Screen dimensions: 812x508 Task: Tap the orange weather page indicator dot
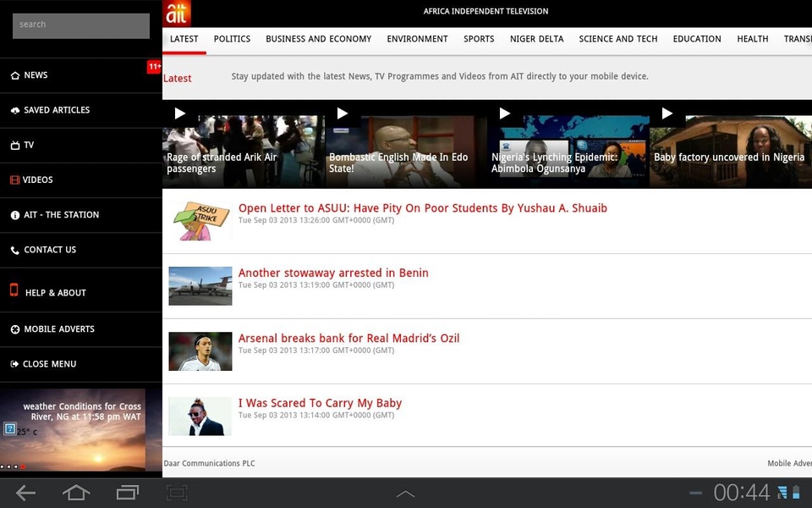23,467
